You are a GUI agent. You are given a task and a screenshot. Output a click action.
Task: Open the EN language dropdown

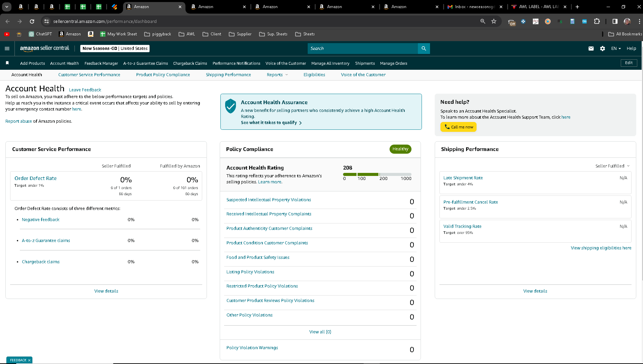[x=616, y=49]
